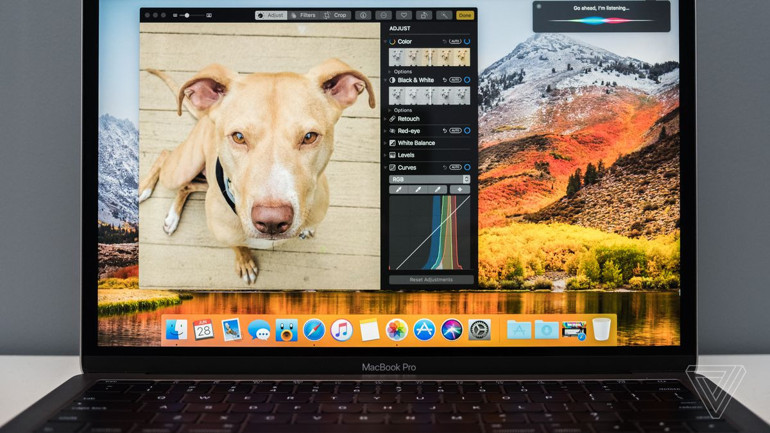Open iTunes from the Dock

pos(341,329)
